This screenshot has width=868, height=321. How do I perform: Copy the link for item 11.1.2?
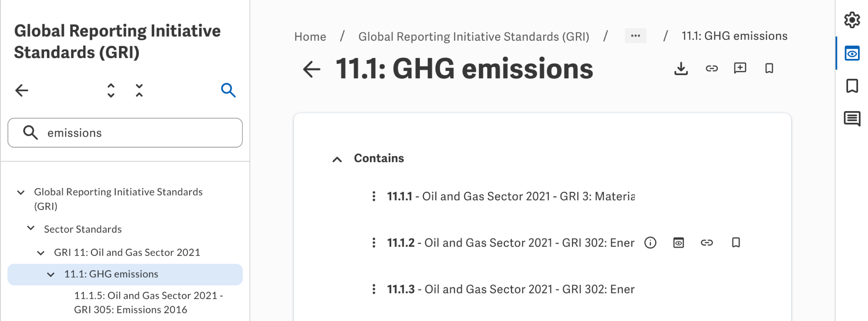707,243
